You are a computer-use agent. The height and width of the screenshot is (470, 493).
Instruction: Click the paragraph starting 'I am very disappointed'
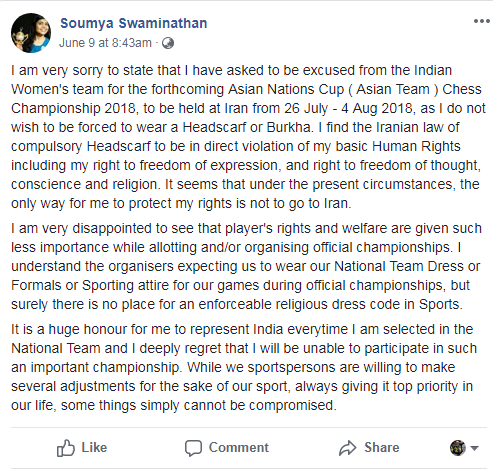[x=247, y=266]
